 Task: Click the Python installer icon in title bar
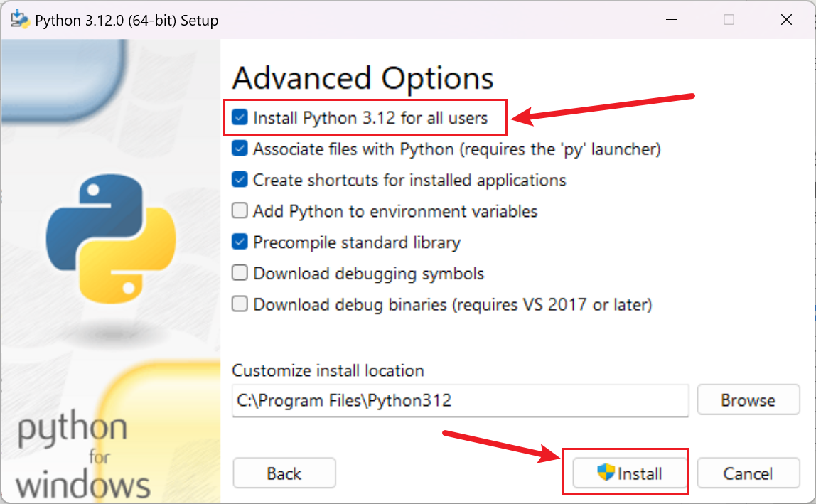point(19,20)
